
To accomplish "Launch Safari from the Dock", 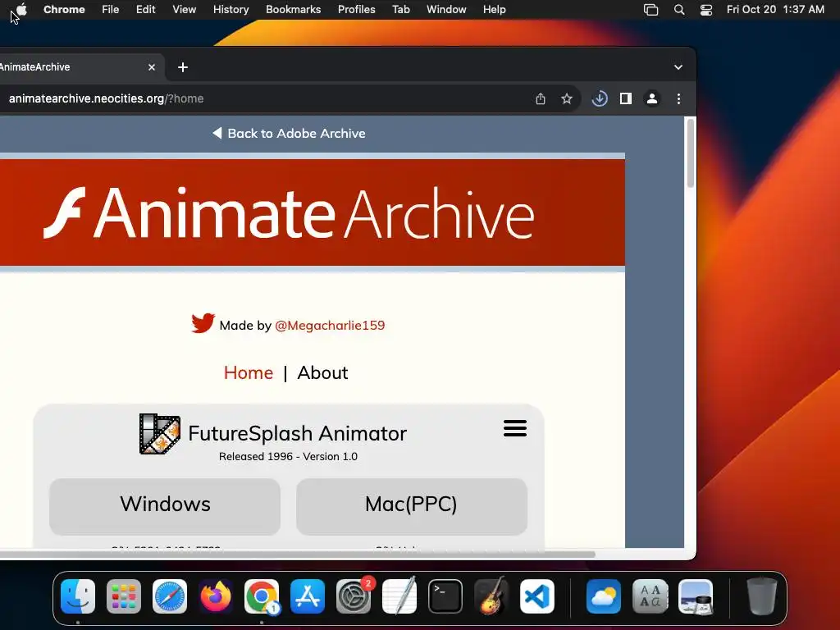I will [x=170, y=596].
